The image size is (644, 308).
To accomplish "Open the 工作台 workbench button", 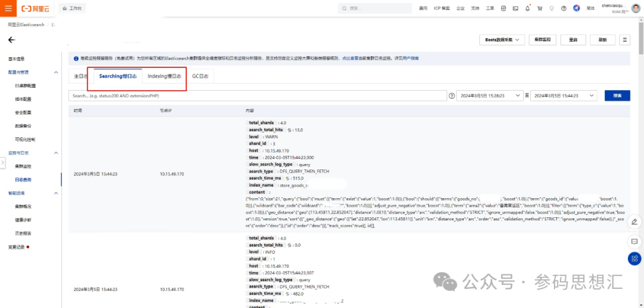I will [72, 8].
